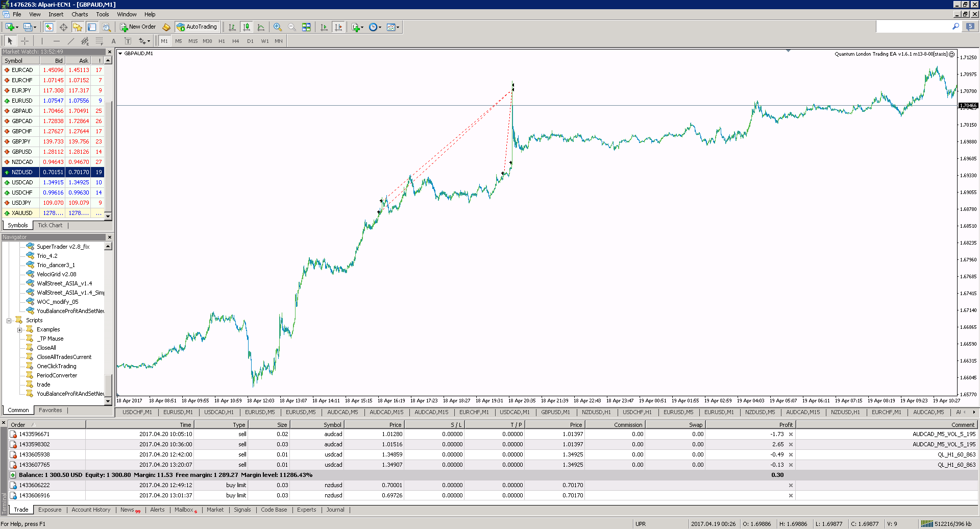The height and width of the screenshot is (529, 980).
Task: Expand the Examples folder in Navigator
Action: tap(19, 330)
